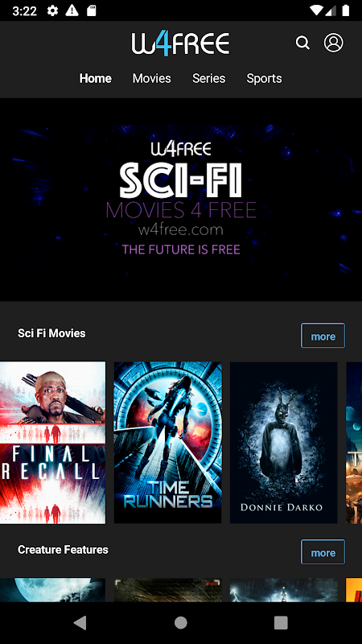Click more button for Creature Features
Image resolution: width=362 pixels, height=644 pixels.
[x=323, y=552]
